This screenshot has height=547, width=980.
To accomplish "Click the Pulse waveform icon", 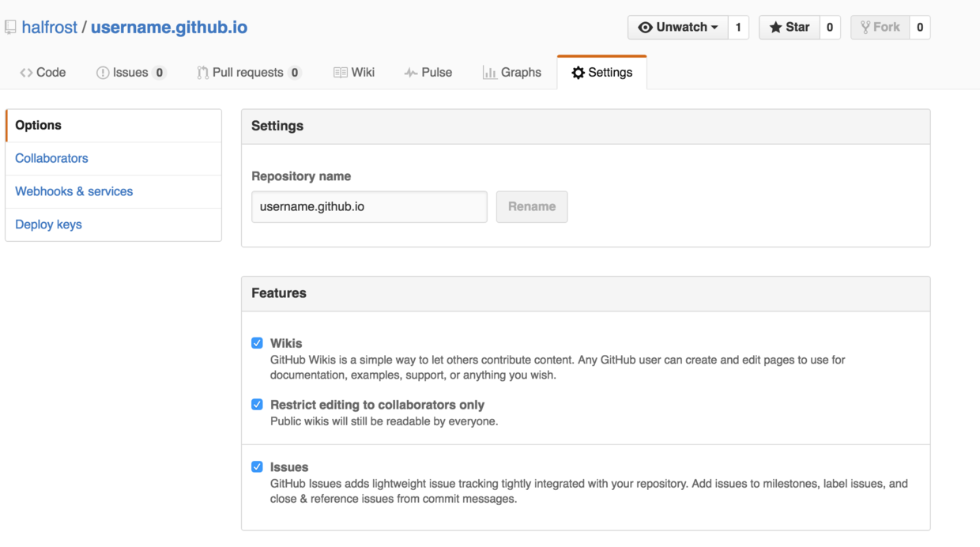I will click(x=410, y=73).
